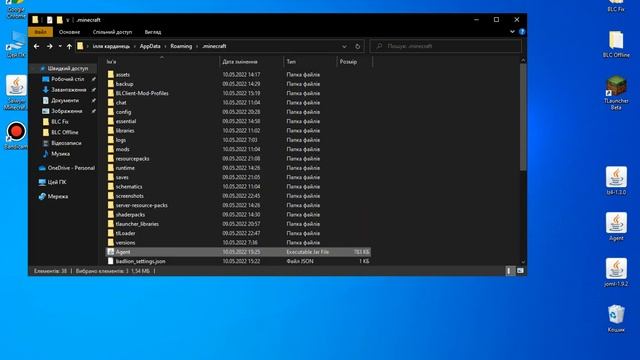Viewport: 640px width, 360px height.
Task: Select the tlLoader folder icon
Action: pos(111,233)
